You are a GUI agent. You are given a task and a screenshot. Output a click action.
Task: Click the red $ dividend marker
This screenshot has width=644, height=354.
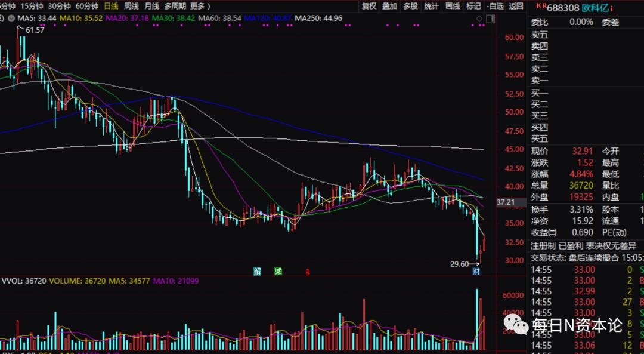307,272
